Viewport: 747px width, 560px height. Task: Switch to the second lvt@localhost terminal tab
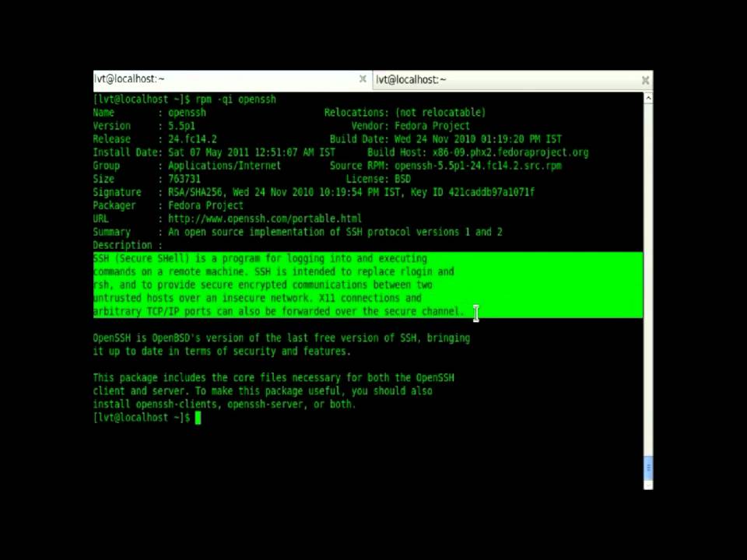(x=513, y=80)
